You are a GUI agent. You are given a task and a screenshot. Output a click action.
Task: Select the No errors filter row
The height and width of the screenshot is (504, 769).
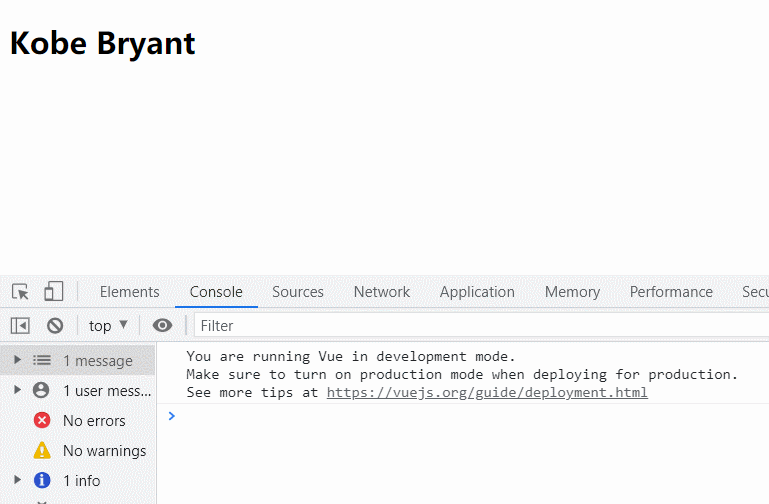coord(77,420)
